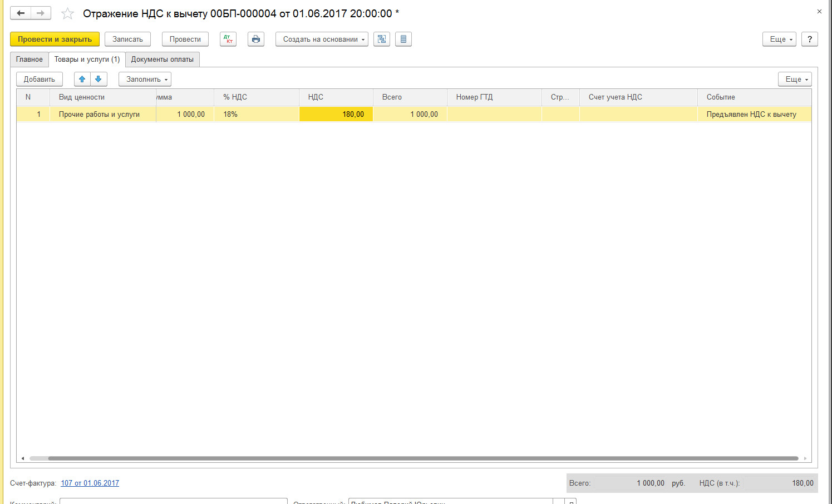Open the help question mark button
This screenshot has height=504, width=832.
pyautogui.click(x=810, y=39)
